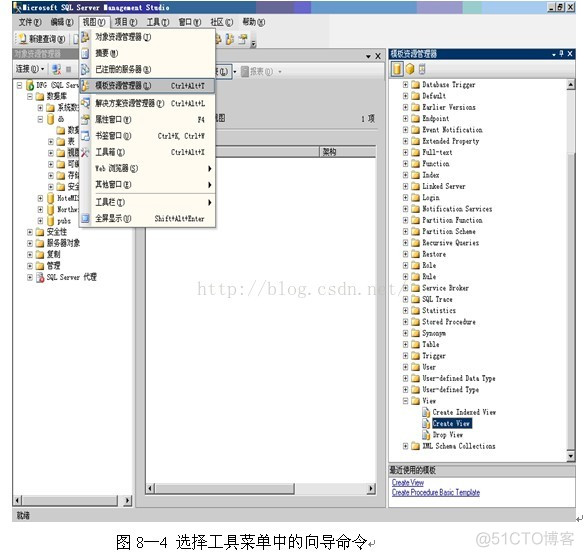Select the Recursive Queries folder
This screenshot has width=584, height=557.
click(450, 243)
